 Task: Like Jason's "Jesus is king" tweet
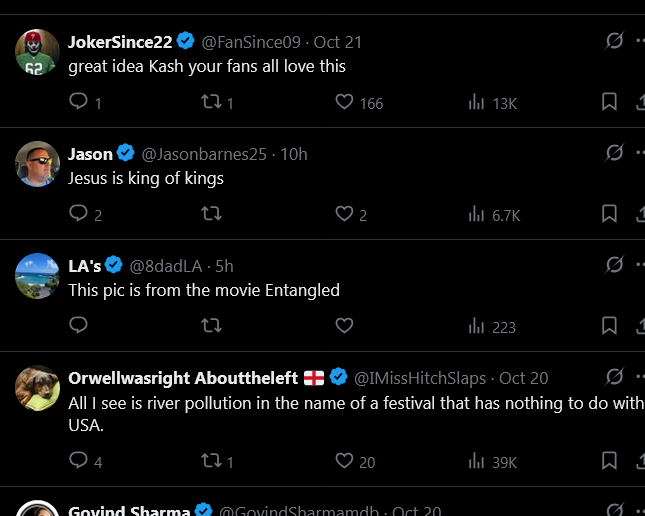click(x=344, y=214)
